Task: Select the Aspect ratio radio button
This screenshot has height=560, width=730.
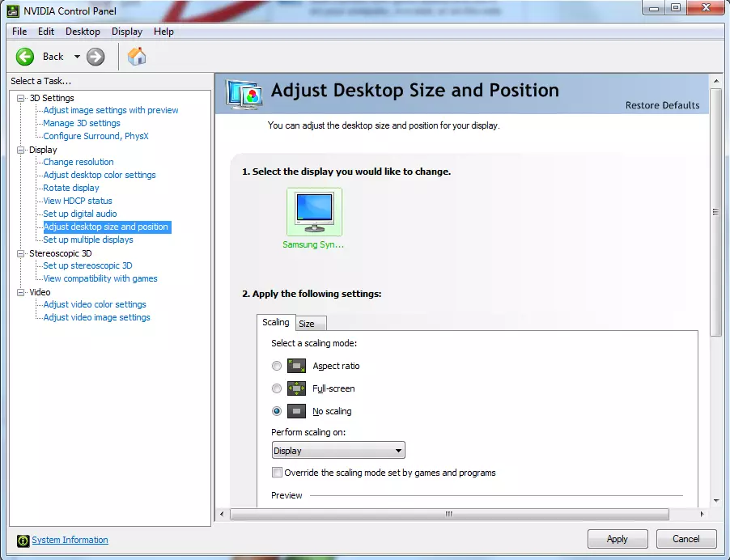Action: tap(277, 366)
